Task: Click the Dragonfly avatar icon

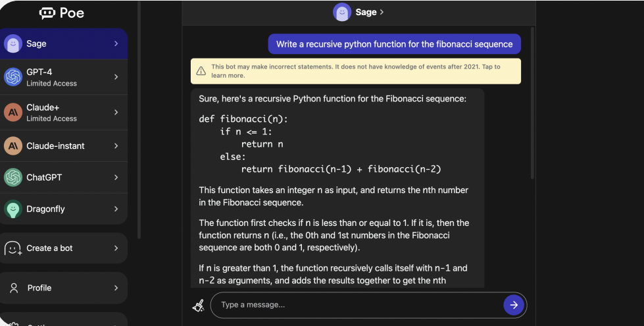Action: pyautogui.click(x=13, y=209)
